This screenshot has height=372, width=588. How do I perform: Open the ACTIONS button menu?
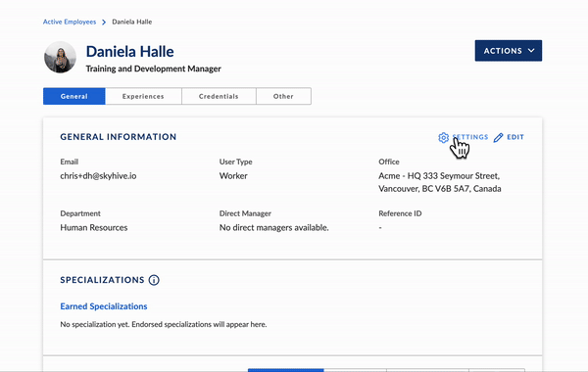[508, 51]
